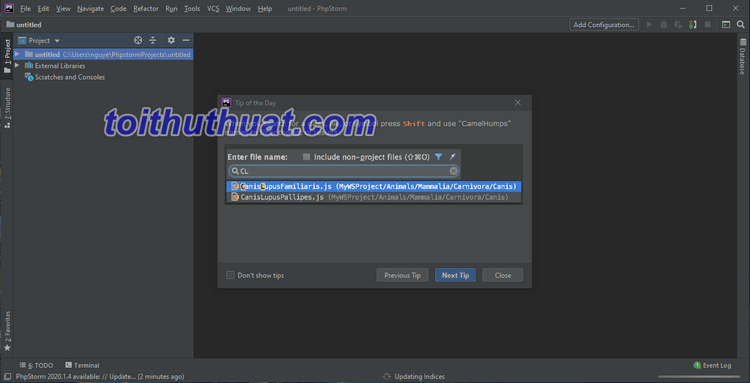The height and width of the screenshot is (383, 750).
Task: Close the Tip of the Day dialog with X
Action: pos(518,103)
